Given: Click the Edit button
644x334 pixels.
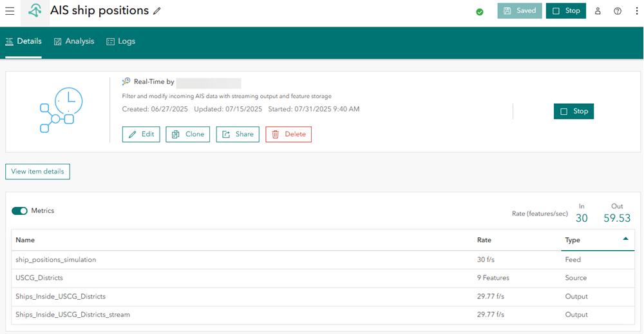Looking at the screenshot, I should pyautogui.click(x=141, y=134).
